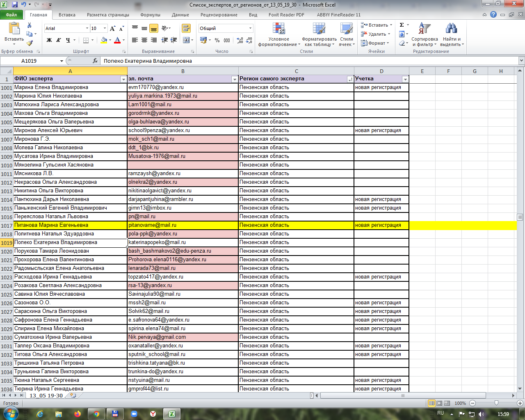Select the Format Painter brush icon

[30, 43]
